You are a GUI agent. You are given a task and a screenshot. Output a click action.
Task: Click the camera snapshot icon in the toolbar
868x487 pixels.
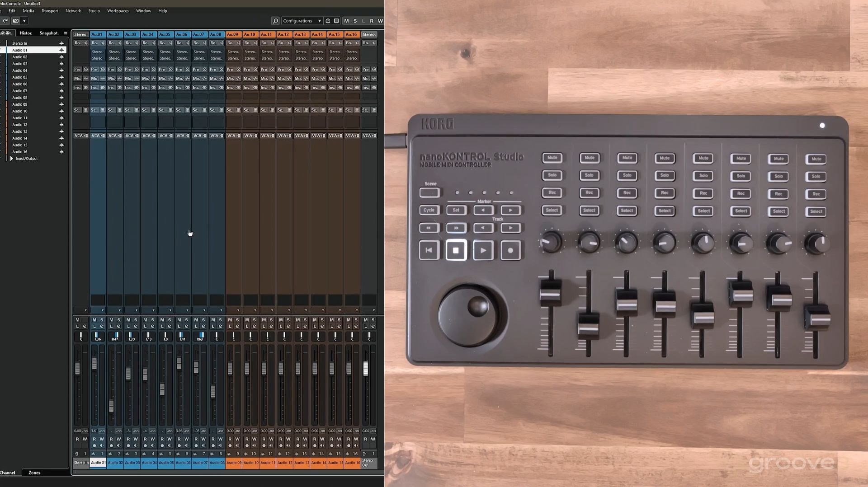point(16,21)
